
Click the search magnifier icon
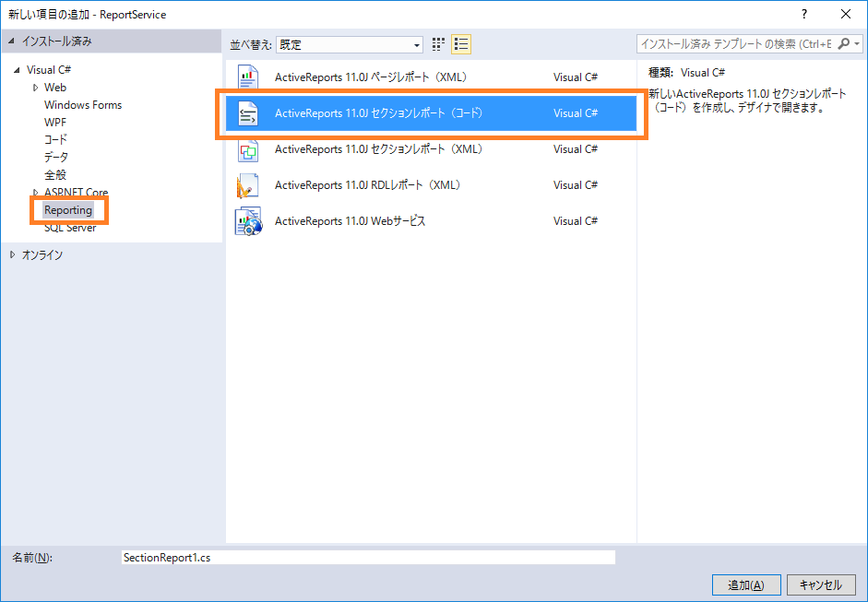pos(844,43)
